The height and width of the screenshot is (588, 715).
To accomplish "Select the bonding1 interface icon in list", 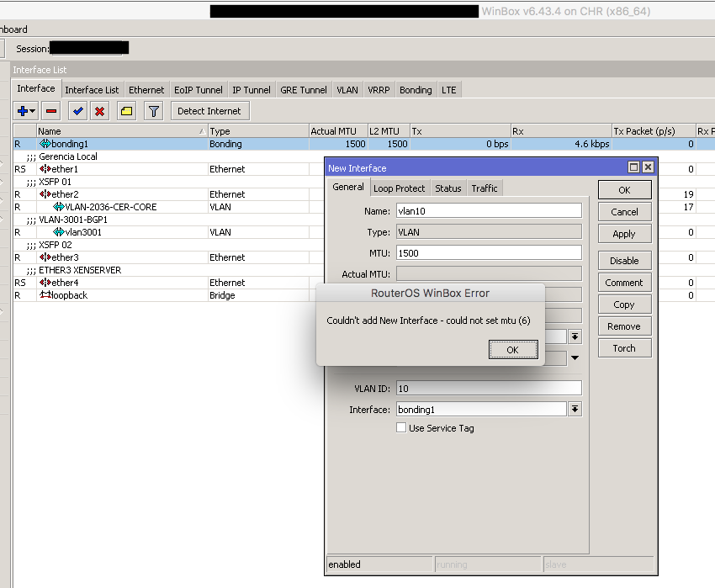I will tap(45, 144).
